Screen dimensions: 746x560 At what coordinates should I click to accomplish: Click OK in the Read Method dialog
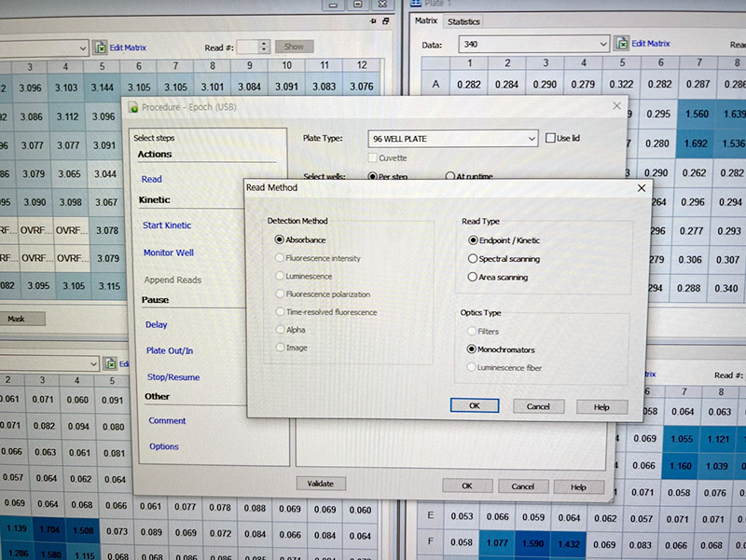[474, 406]
